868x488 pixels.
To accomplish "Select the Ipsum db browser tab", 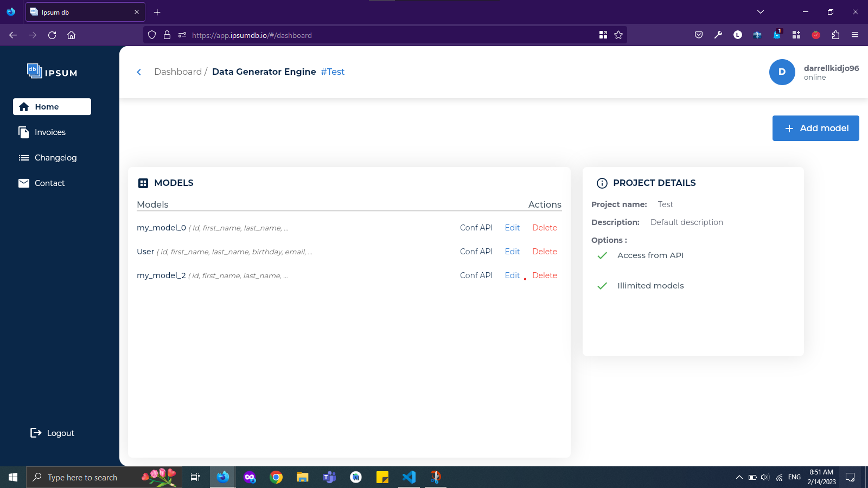I will (x=86, y=12).
